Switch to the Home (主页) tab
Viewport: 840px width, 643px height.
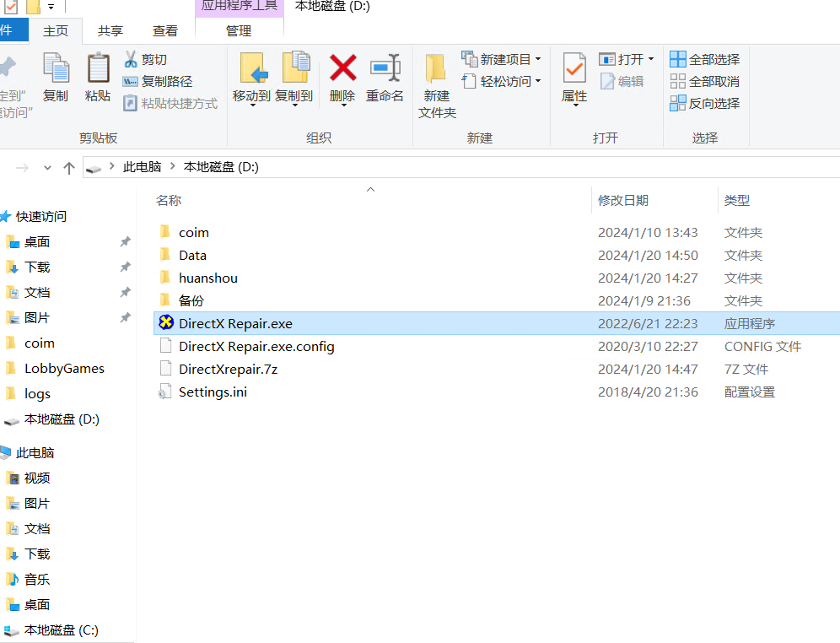(56, 31)
